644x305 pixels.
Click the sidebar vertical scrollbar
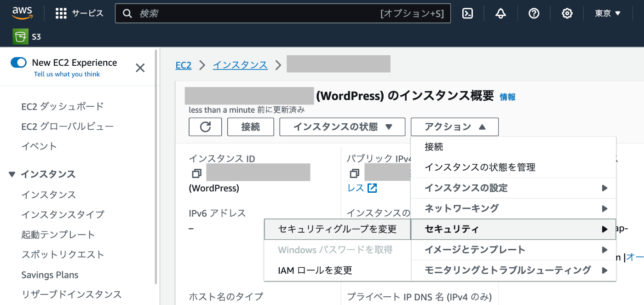(156, 167)
